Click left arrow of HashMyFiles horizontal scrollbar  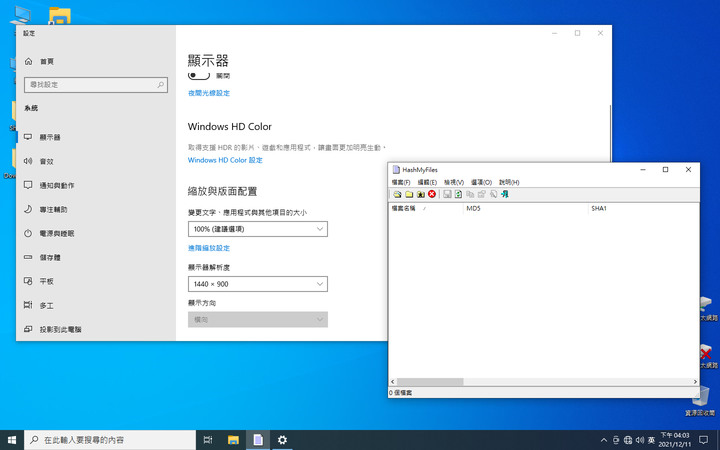click(x=393, y=382)
